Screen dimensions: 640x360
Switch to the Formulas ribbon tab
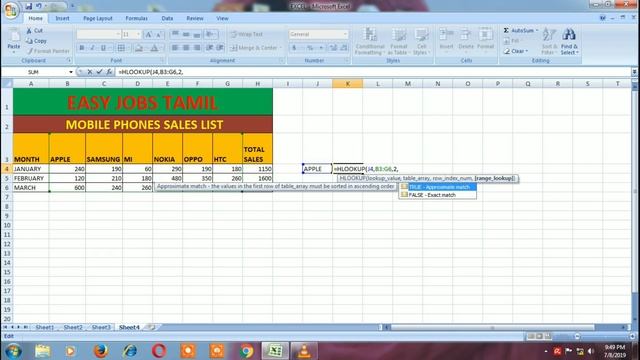click(x=136, y=18)
